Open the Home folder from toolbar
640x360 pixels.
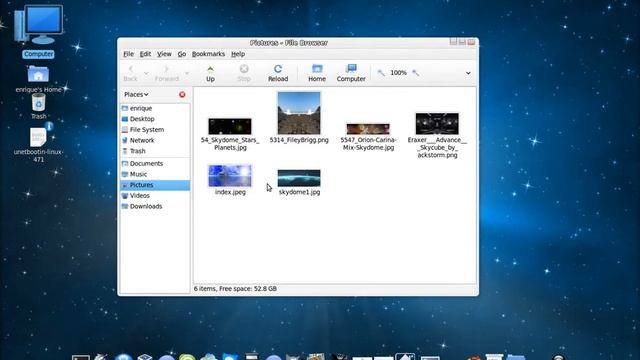pyautogui.click(x=317, y=73)
